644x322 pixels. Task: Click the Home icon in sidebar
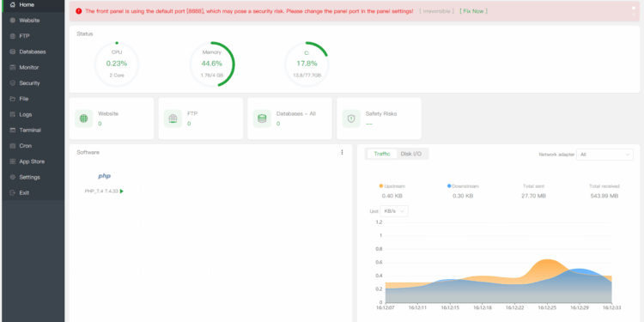(x=12, y=5)
